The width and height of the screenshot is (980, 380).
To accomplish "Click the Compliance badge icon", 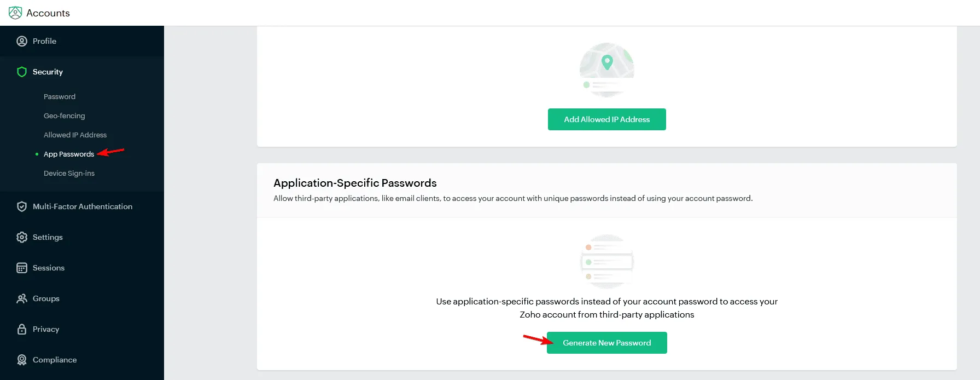I will [x=21, y=360].
